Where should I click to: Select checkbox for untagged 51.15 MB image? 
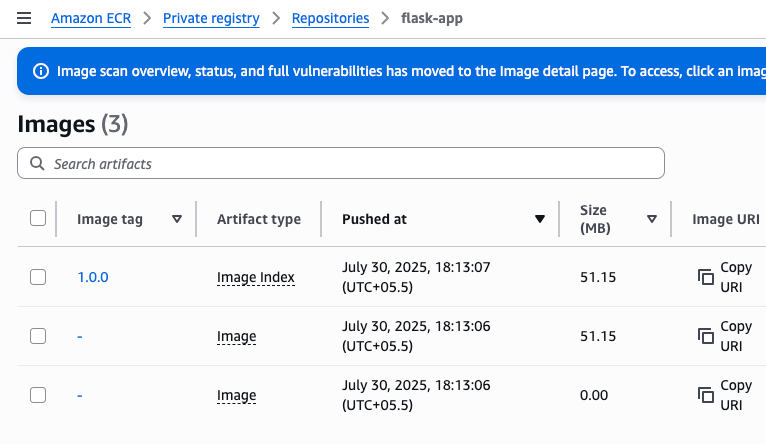pos(38,336)
